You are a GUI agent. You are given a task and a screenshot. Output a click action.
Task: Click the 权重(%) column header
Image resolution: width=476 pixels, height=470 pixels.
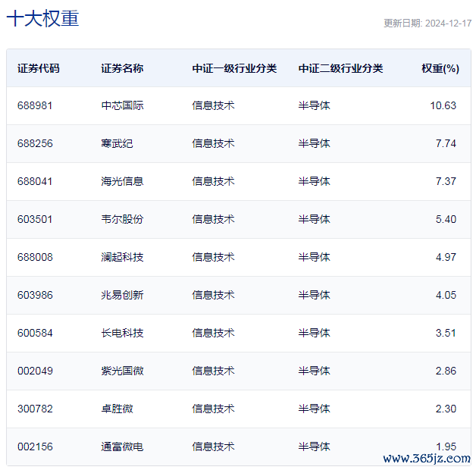[x=440, y=68]
